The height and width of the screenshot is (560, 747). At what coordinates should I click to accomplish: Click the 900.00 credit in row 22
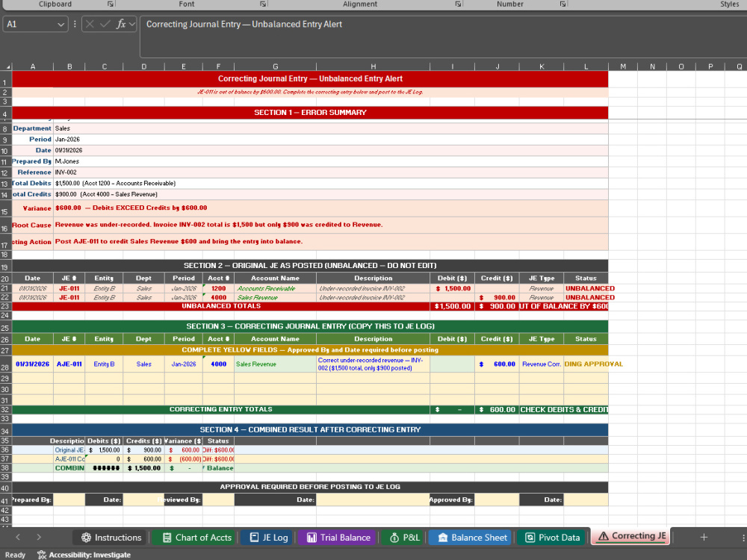point(497,298)
